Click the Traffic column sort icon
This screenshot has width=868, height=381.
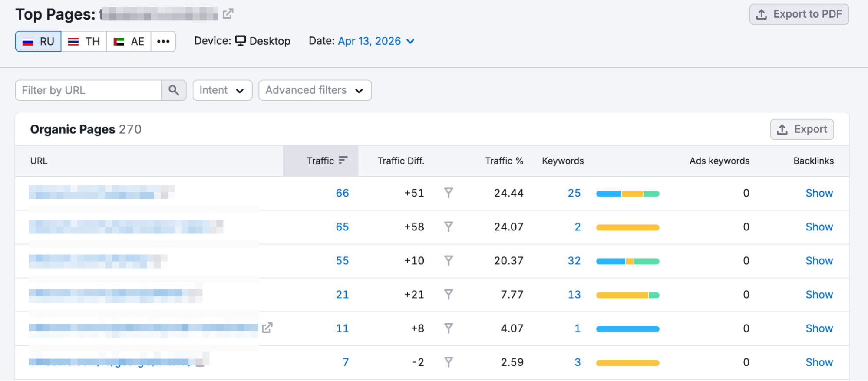point(343,160)
